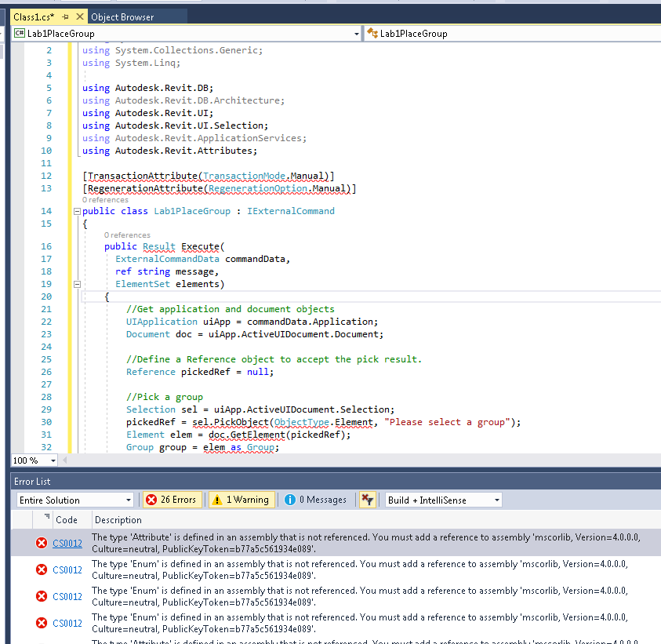Click the 'elem as Group' expression on line 32
This screenshot has width=661, height=644.
(x=238, y=447)
